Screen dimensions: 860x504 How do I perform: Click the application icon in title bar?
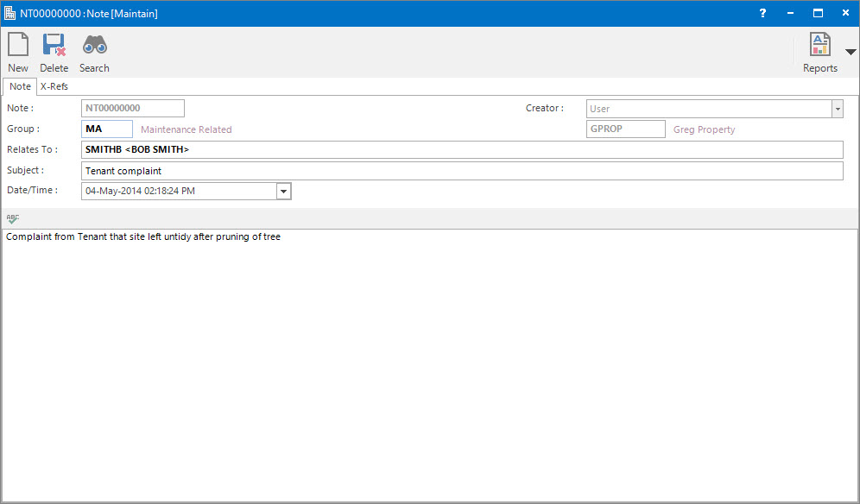click(9, 14)
